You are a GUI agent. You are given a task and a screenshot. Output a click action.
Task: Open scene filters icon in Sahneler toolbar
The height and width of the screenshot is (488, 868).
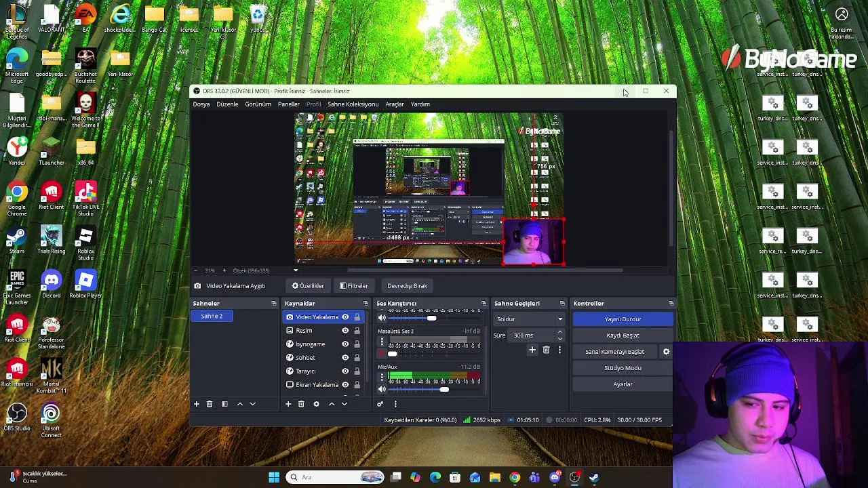(x=224, y=404)
